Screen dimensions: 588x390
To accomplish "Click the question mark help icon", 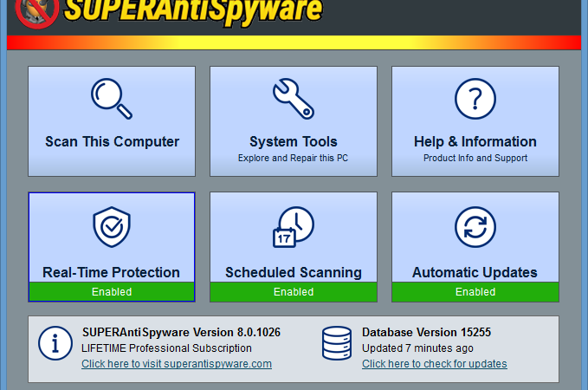I will click(475, 99).
